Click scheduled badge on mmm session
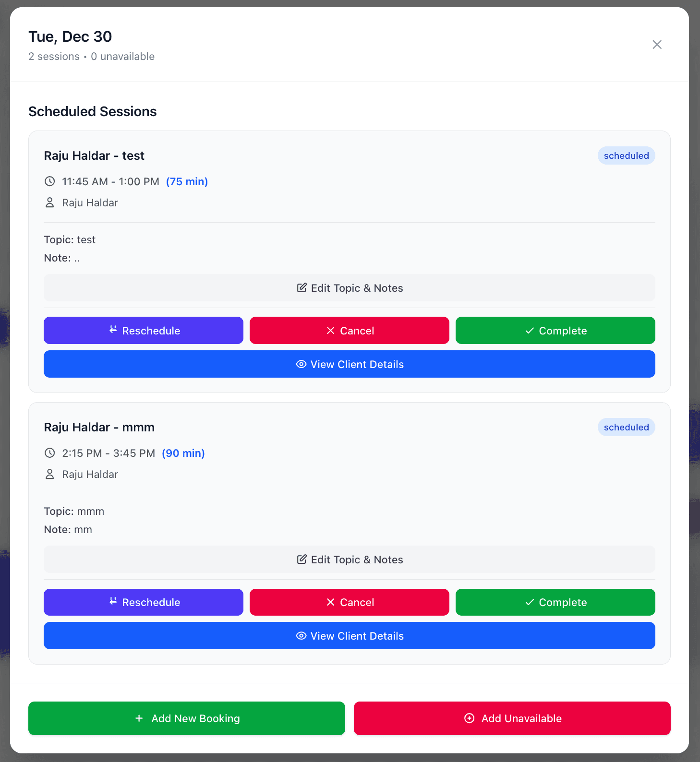Screen dimensions: 700x762 tap(626, 427)
